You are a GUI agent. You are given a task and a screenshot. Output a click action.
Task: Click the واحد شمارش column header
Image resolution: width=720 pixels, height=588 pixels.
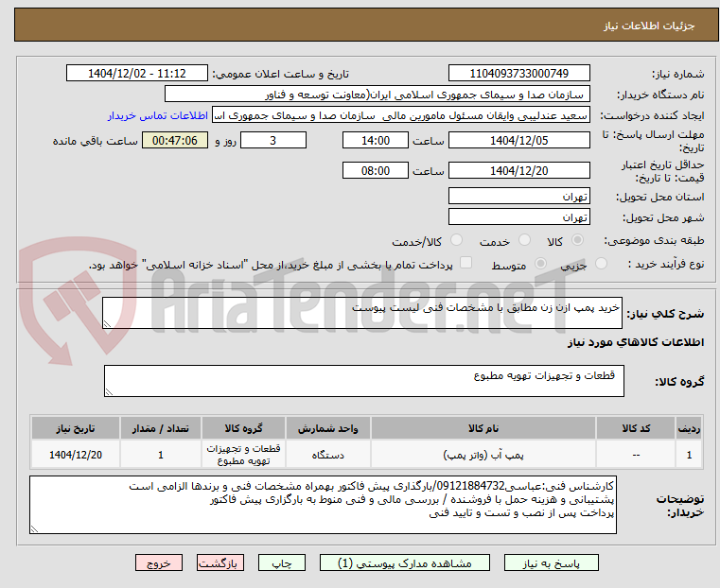(328, 428)
